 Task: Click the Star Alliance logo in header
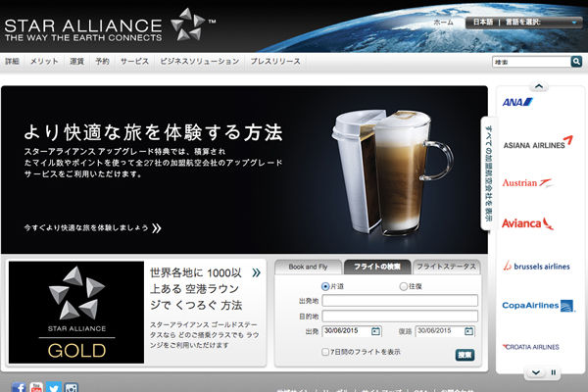(110, 25)
